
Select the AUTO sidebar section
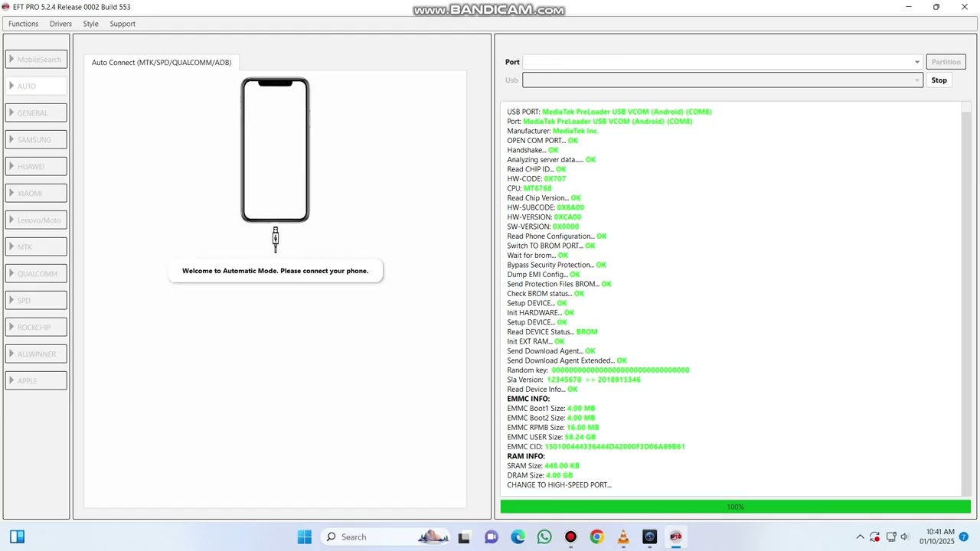click(36, 86)
